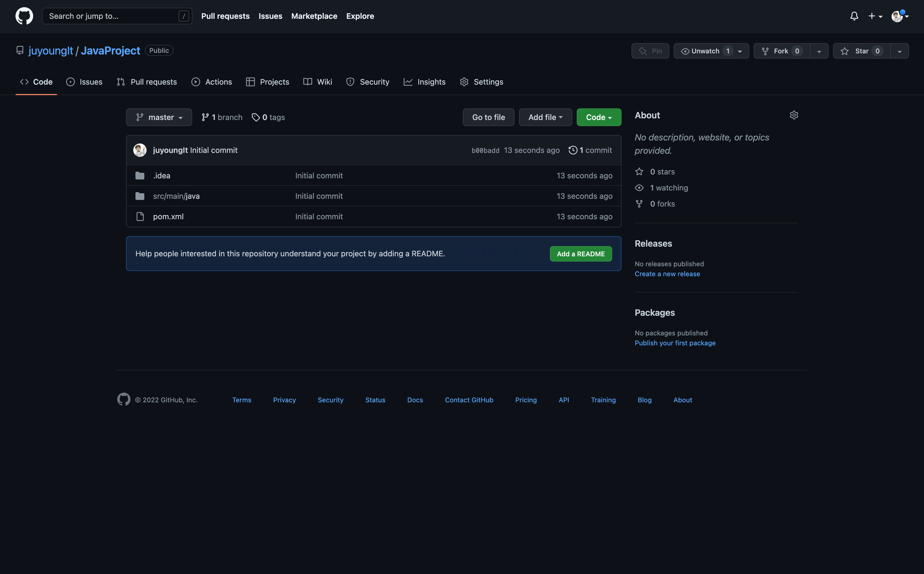Open the notifications bell
This screenshot has height=574, width=924.
pos(854,16)
